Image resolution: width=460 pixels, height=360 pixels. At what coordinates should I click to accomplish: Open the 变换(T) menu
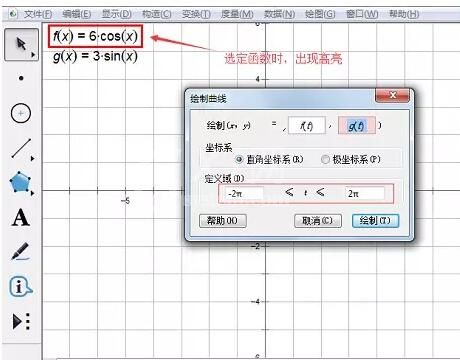[x=196, y=14]
